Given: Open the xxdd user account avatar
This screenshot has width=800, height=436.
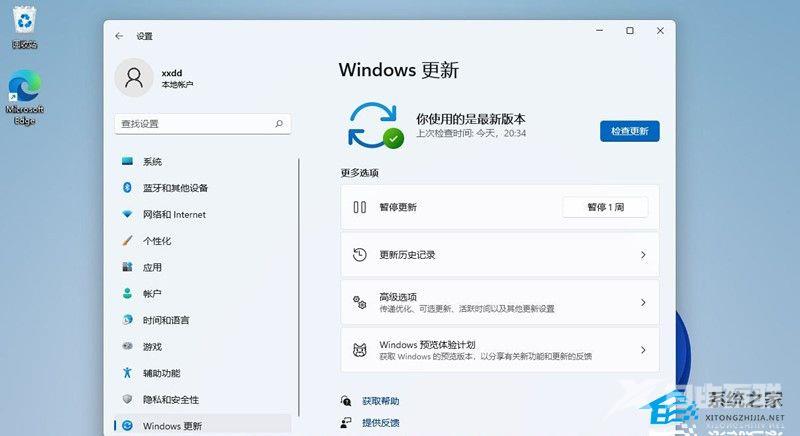Looking at the screenshot, I should 134,78.
